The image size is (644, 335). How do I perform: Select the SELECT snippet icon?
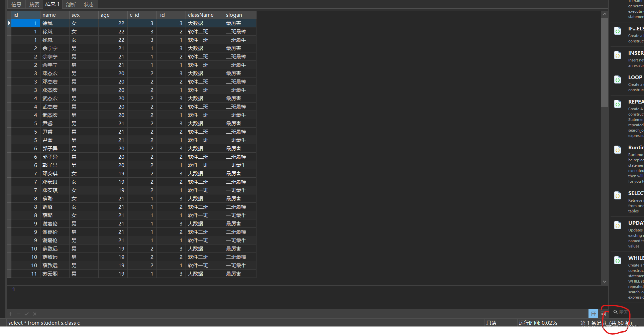point(618,195)
